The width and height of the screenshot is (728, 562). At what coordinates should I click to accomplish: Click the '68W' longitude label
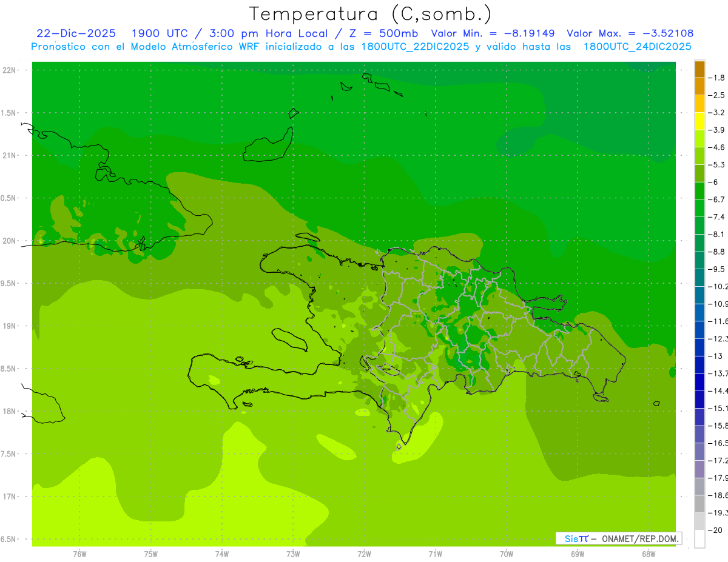[x=648, y=555]
